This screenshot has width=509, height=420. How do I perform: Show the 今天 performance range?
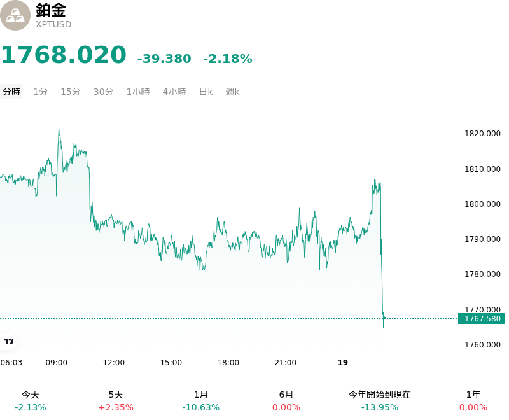click(31, 401)
